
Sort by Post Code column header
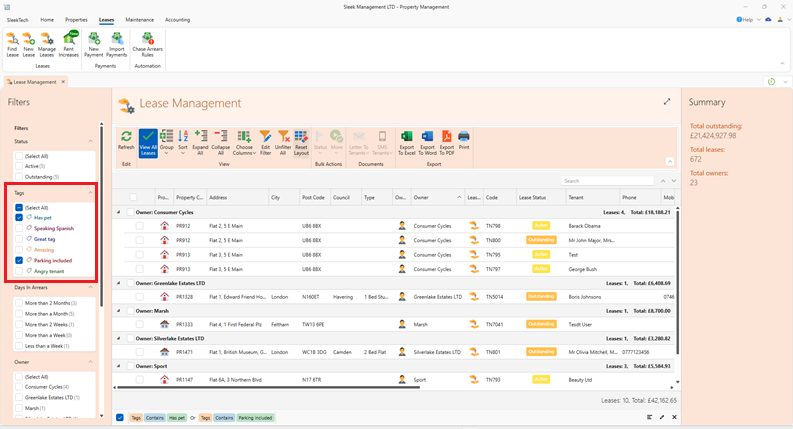314,197
